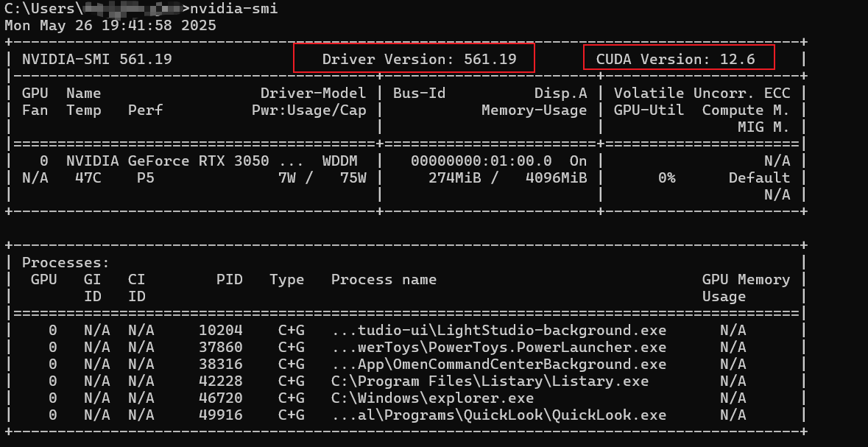Click the Default compute mode label

pos(760,177)
